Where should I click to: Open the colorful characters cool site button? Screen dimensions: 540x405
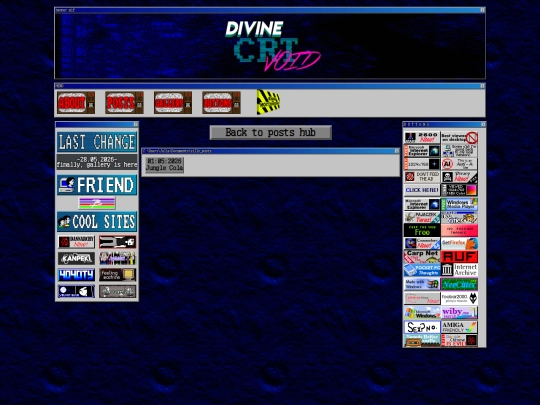tap(117, 258)
